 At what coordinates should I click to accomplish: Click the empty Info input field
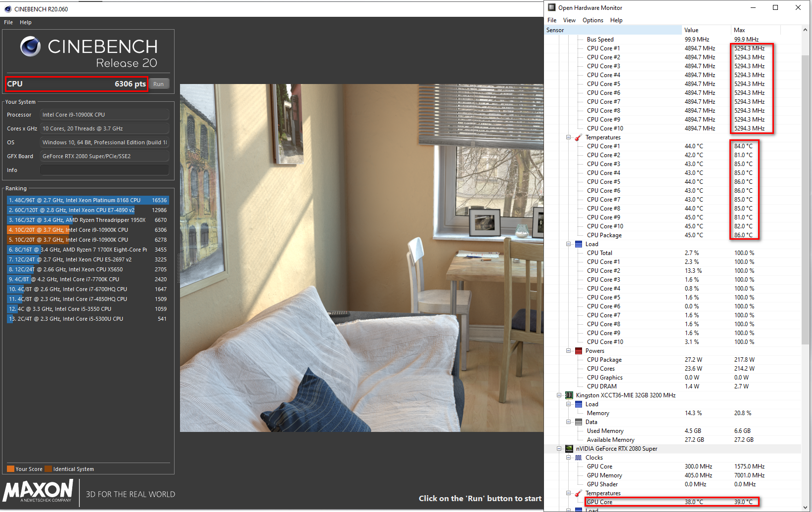click(x=104, y=170)
